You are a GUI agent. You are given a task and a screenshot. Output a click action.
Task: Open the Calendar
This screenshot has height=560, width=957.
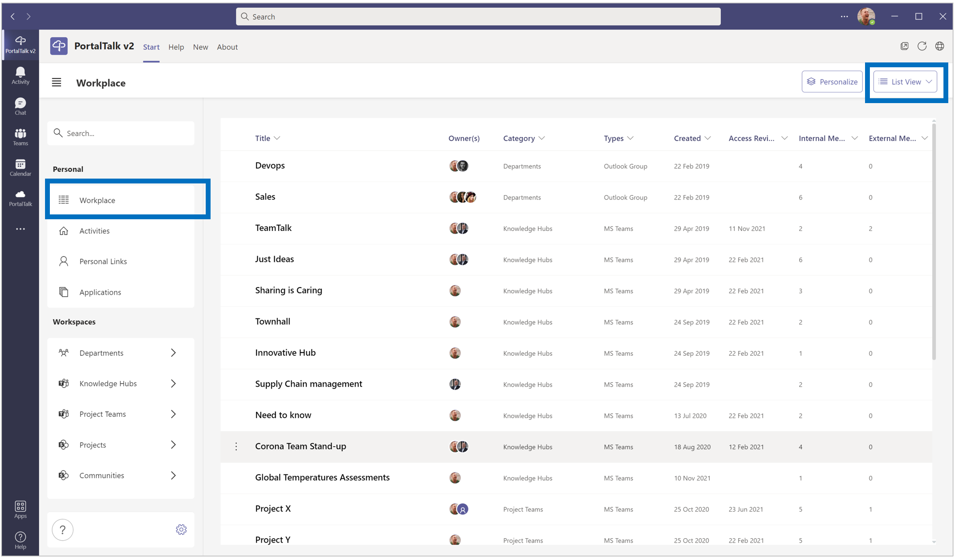pos(20,167)
